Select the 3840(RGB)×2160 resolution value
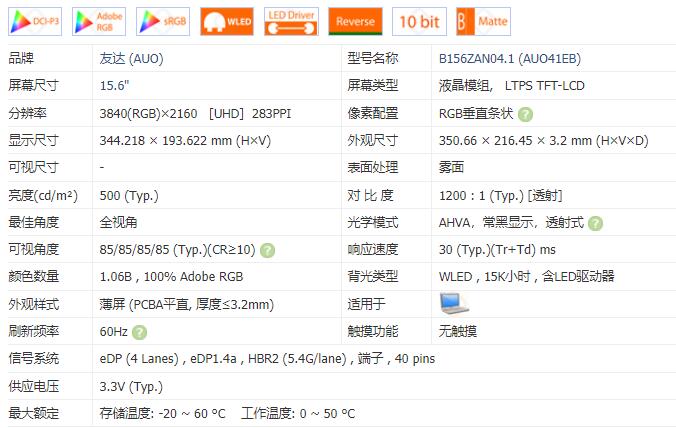676x428 pixels. (x=148, y=113)
